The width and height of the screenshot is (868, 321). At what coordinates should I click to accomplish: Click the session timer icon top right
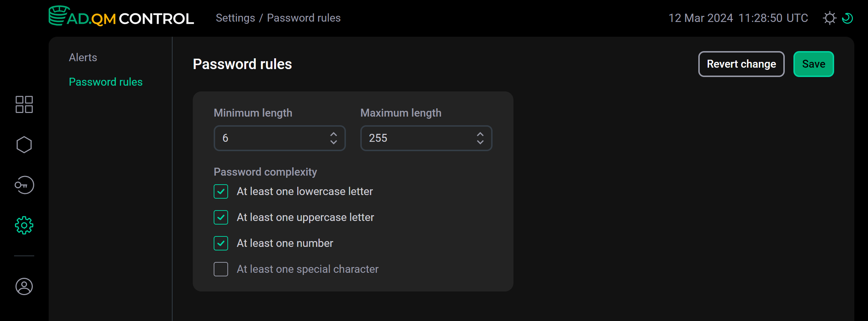(x=847, y=18)
